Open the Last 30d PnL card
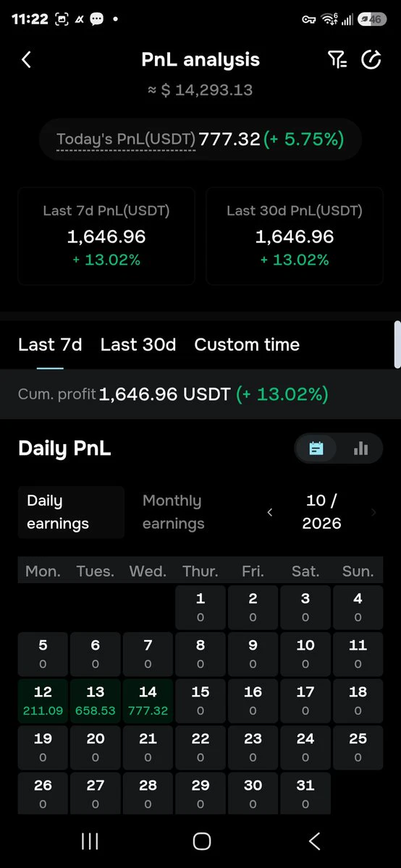This screenshot has width=401, height=868. [295, 237]
